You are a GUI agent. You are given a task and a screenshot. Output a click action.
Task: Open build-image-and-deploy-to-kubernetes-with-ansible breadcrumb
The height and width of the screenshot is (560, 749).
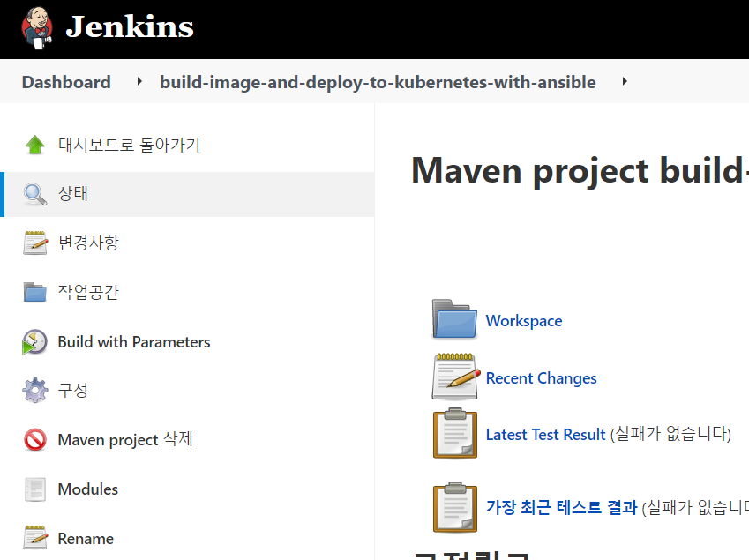378,82
